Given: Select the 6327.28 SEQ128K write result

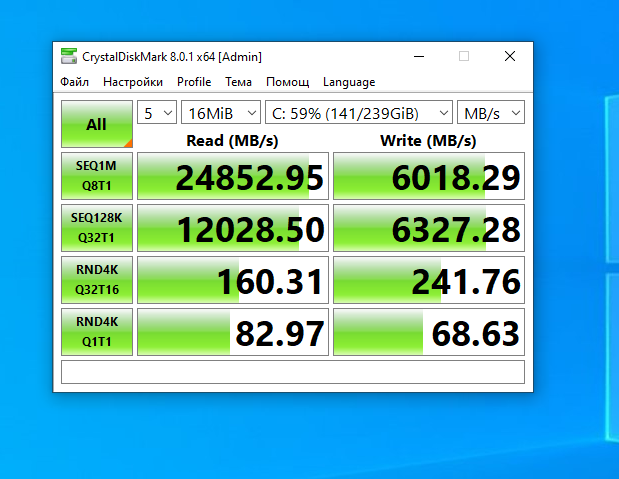Looking at the screenshot, I should (x=429, y=228).
